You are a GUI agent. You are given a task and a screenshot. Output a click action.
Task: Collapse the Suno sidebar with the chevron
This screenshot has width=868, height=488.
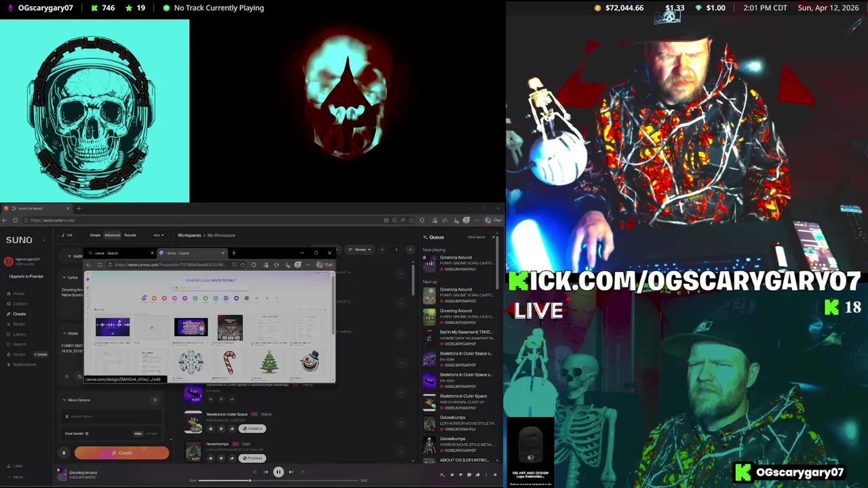44,240
